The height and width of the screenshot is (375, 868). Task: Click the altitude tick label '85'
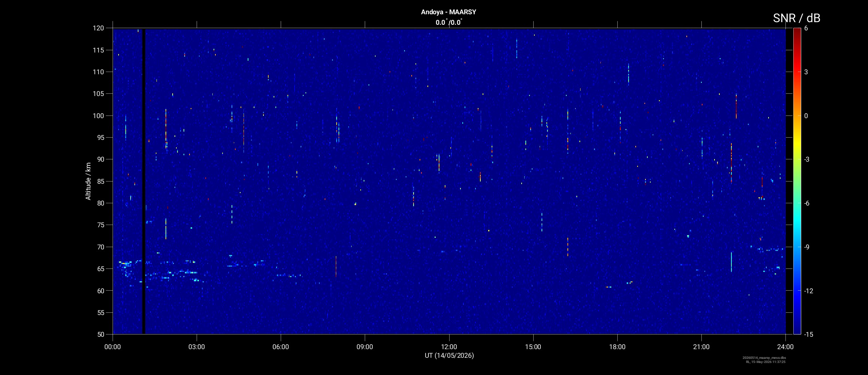click(x=100, y=181)
